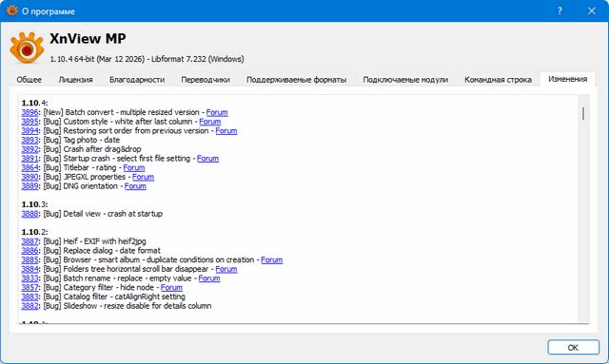Click the 1.10.4: version heading
The image size is (609, 364).
[34, 103]
